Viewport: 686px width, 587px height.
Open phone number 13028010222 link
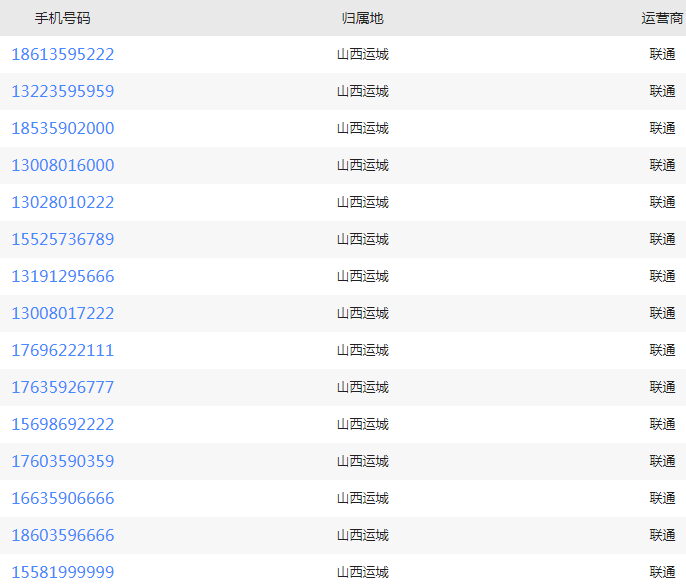coord(63,202)
